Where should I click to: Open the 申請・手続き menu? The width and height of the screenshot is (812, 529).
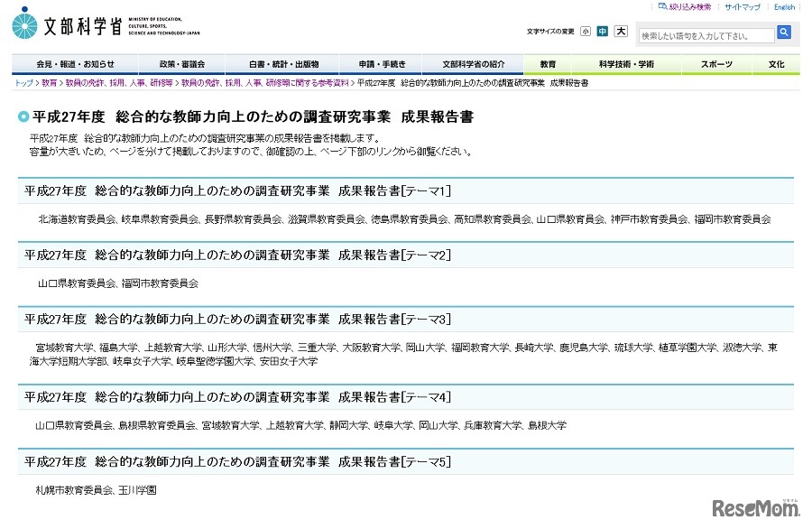pyautogui.click(x=381, y=64)
